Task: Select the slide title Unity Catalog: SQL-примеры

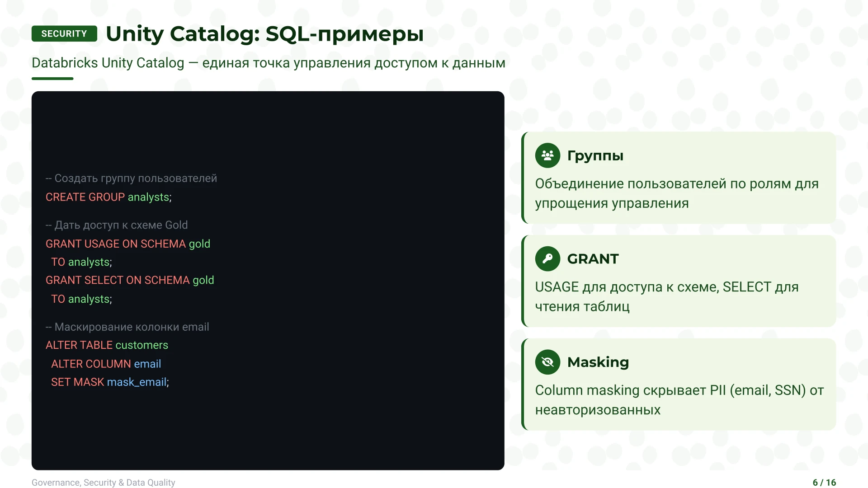Action: point(264,33)
